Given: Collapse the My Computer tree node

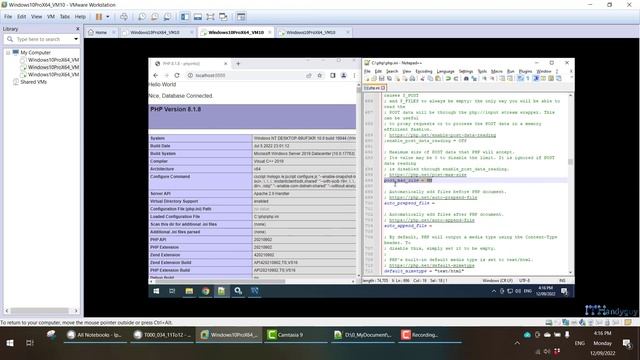Looking at the screenshot, I should point(8,53).
